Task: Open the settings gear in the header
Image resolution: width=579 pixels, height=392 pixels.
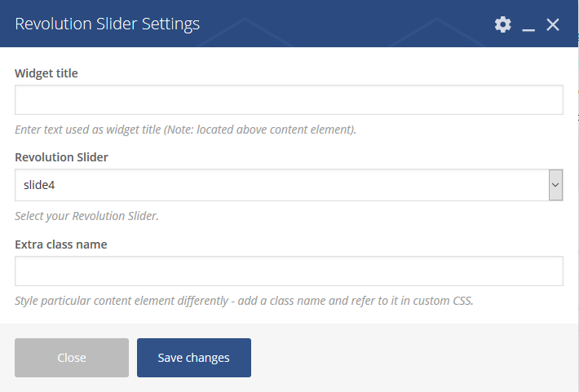Action: pyautogui.click(x=502, y=24)
